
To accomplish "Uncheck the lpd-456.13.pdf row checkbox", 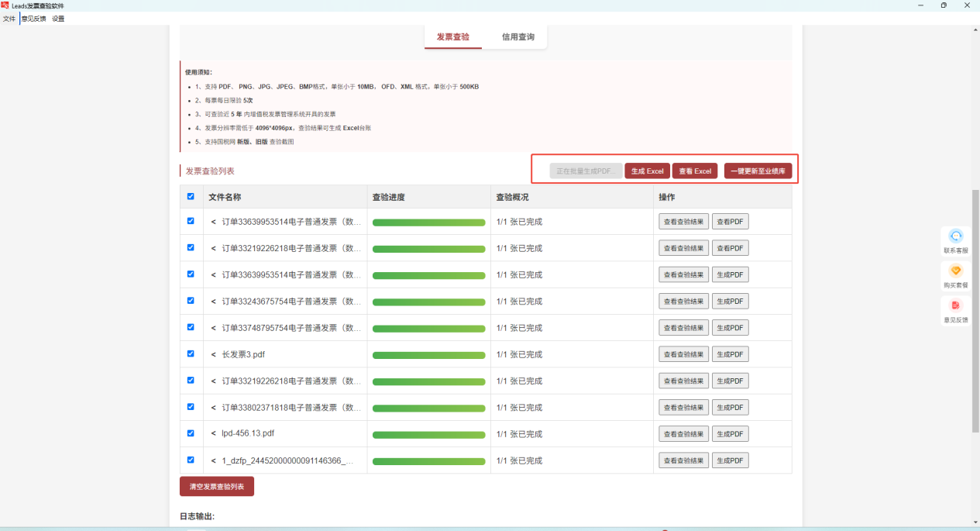I will click(191, 433).
